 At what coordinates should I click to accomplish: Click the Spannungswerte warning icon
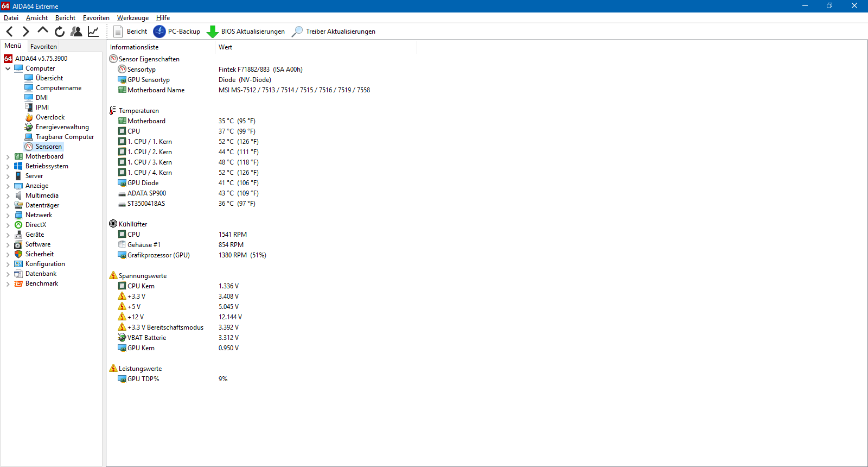coord(113,275)
